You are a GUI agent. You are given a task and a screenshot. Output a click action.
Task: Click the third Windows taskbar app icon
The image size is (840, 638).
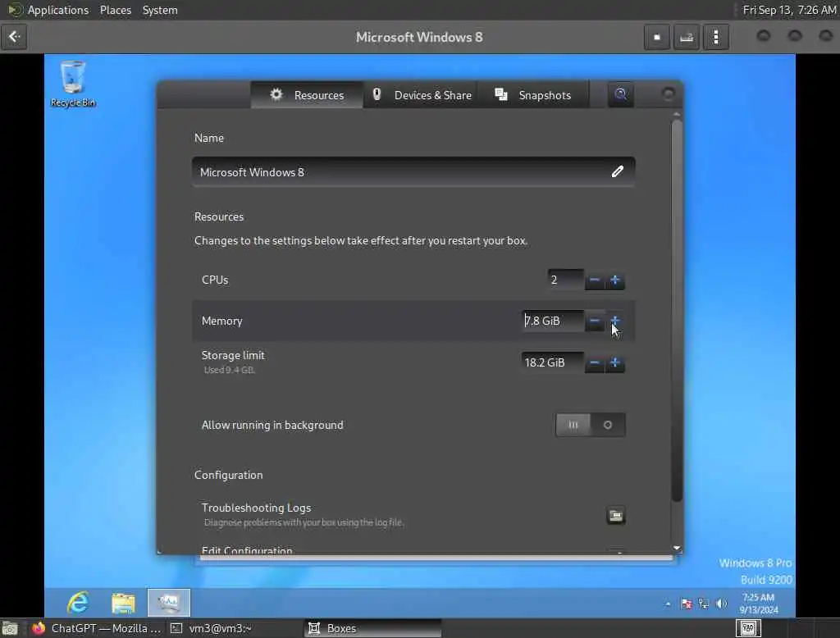point(169,603)
